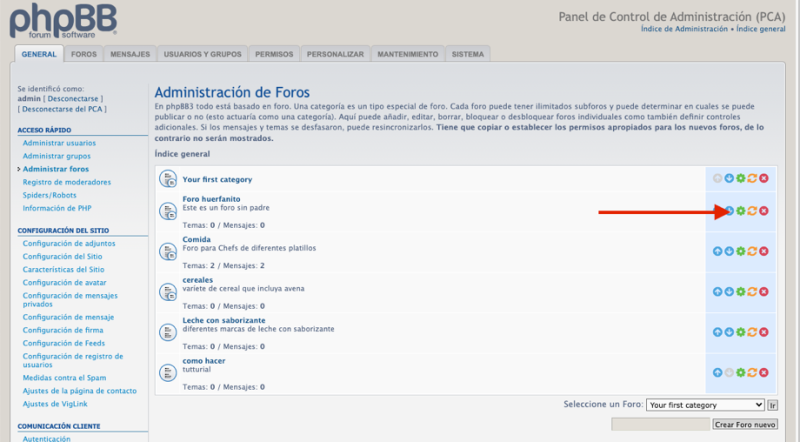The image size is (800, 442).
Task: Click the phpBB logo
Action: (63, 21)
